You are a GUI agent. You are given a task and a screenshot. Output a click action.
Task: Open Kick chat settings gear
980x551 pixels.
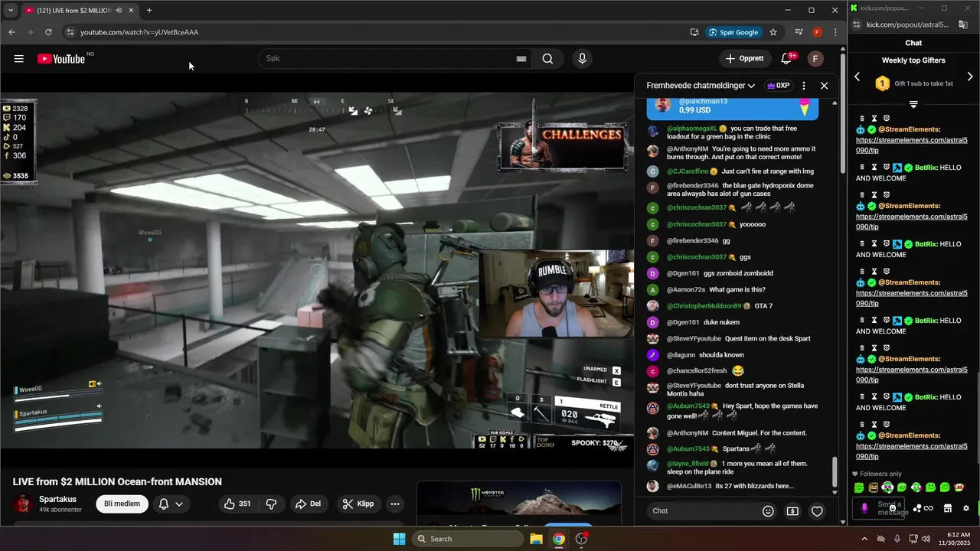[966, 508]
